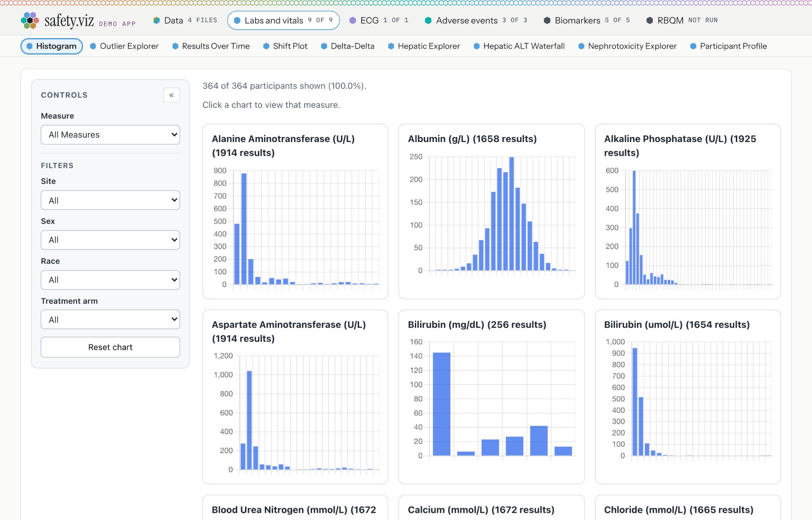812x520 pixels.
Task: Open the ECG section
Action: (379, 20)
